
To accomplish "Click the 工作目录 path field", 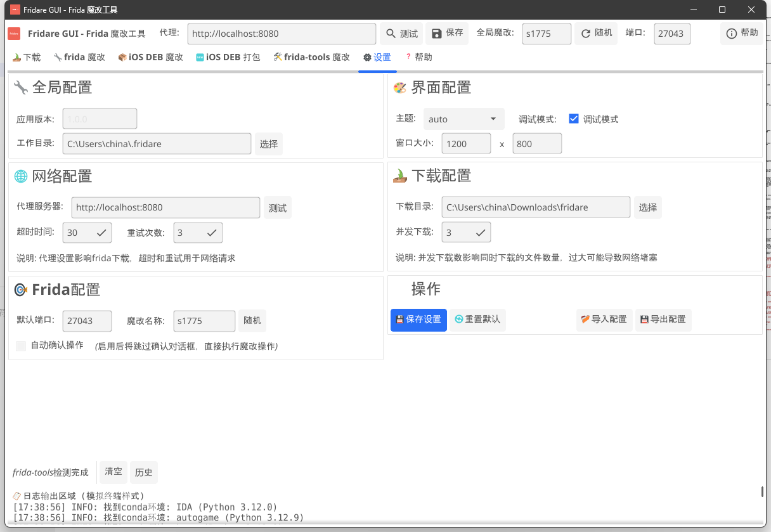I will pos(157,144).
